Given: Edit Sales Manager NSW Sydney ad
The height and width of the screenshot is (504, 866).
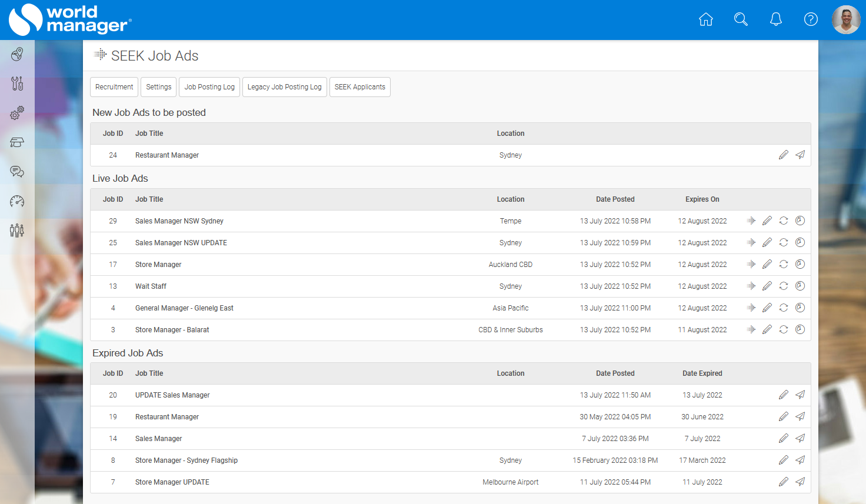Looking at the screenshot, I should tap(767, 221).
